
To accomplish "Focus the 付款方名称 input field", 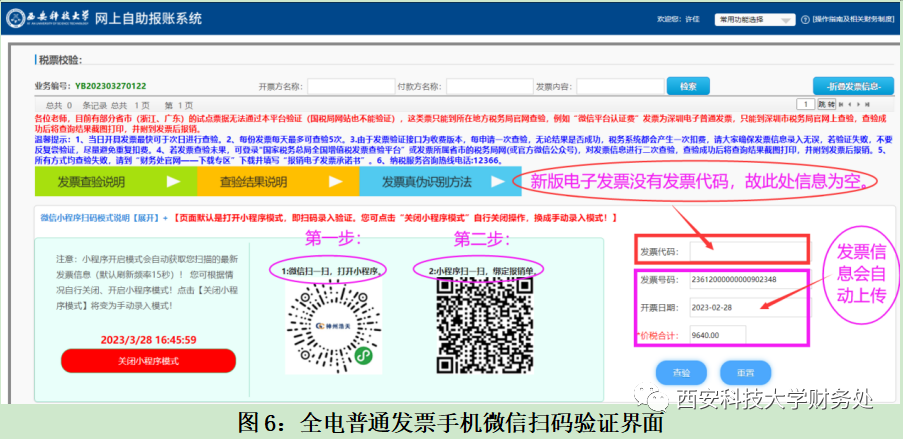I will pyautogui.click(x=490, y=86).
